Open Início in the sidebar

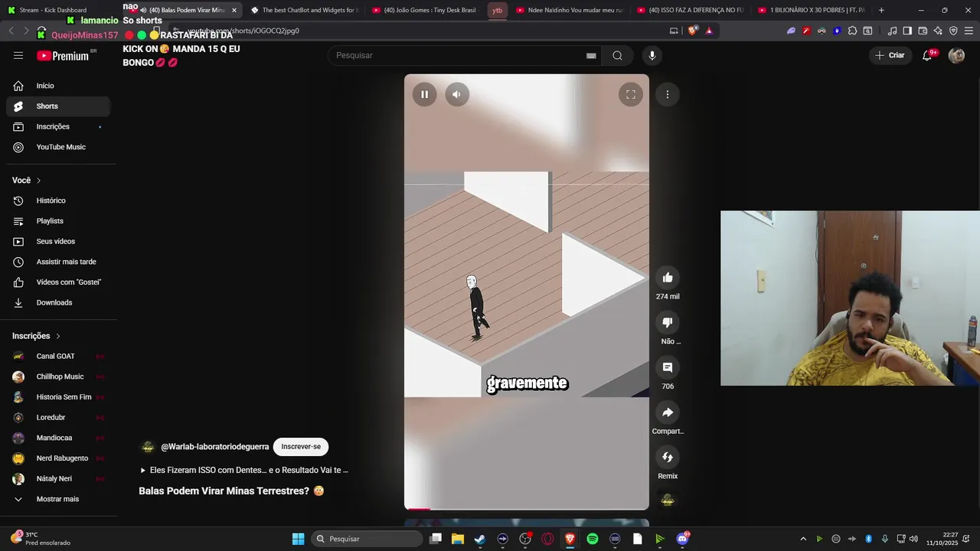point(58,86)
